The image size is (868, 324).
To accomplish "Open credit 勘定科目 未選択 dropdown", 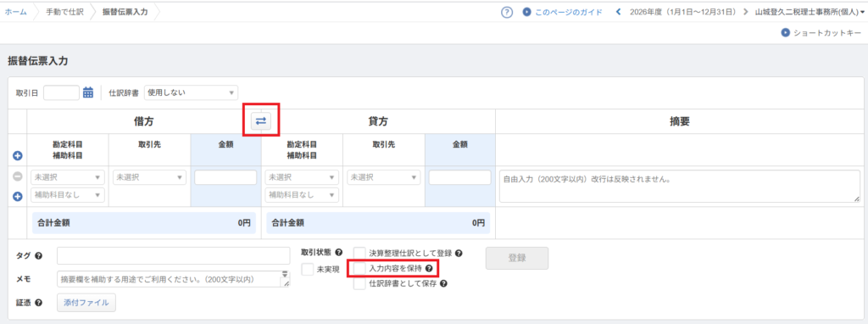I will point(303,177).
